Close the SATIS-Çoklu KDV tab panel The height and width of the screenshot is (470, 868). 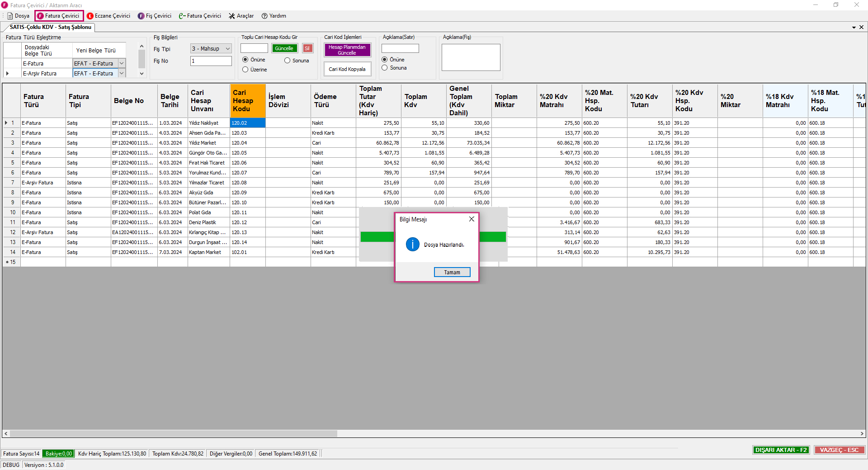coord(861,27)
